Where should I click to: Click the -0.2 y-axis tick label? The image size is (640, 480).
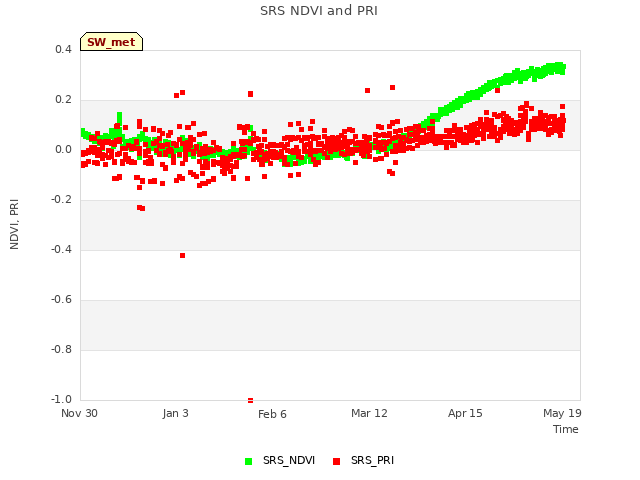point(61,200)
